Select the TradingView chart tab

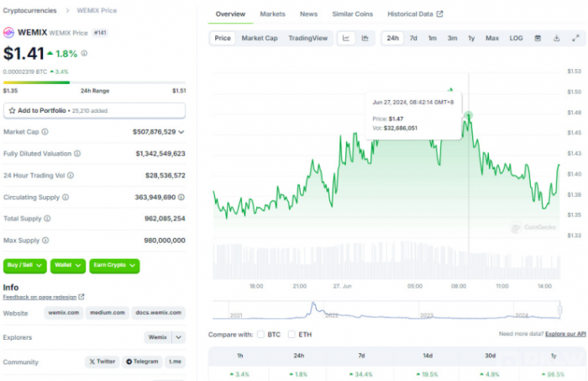(308, 39)
